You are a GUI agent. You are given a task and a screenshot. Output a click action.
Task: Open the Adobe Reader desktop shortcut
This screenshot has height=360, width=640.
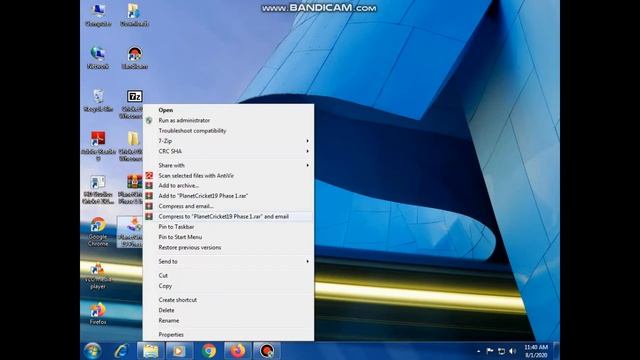(x=98, y=146)
